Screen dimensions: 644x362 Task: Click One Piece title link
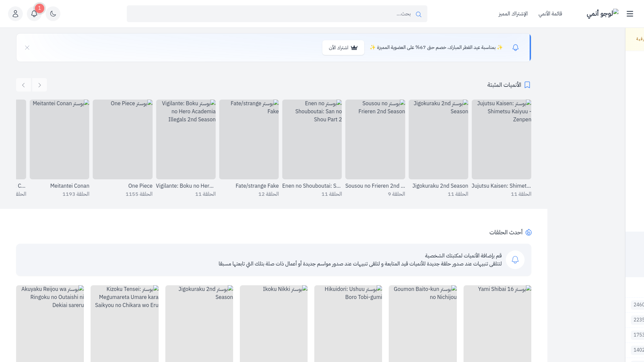pos(140,186)
